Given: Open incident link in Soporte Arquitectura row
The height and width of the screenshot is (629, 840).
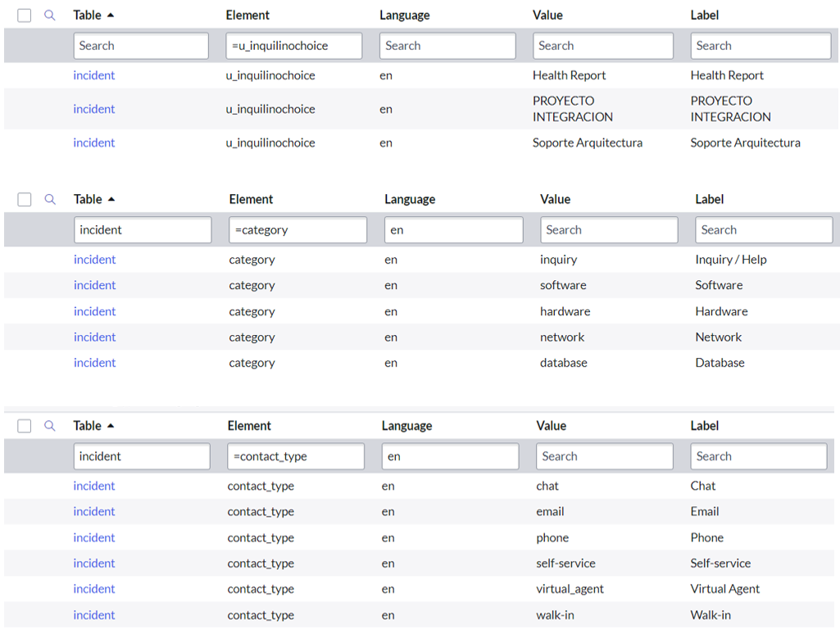Looking at the screenshot, I should click(93, 143).
